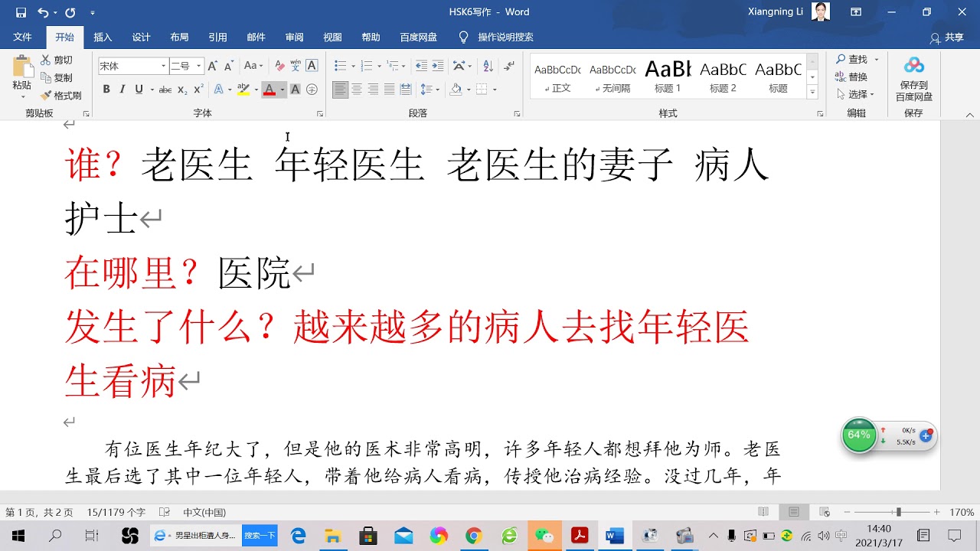Viewport: 980px width, 551px height.
Task: Apply superscript formatting
Action: [199, 90]
